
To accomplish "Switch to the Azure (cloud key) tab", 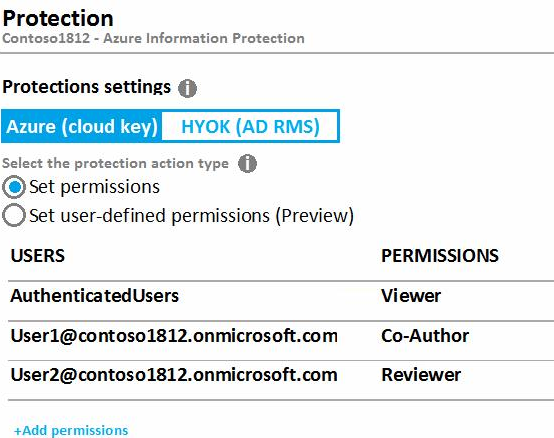I will (x=82, y=126).
